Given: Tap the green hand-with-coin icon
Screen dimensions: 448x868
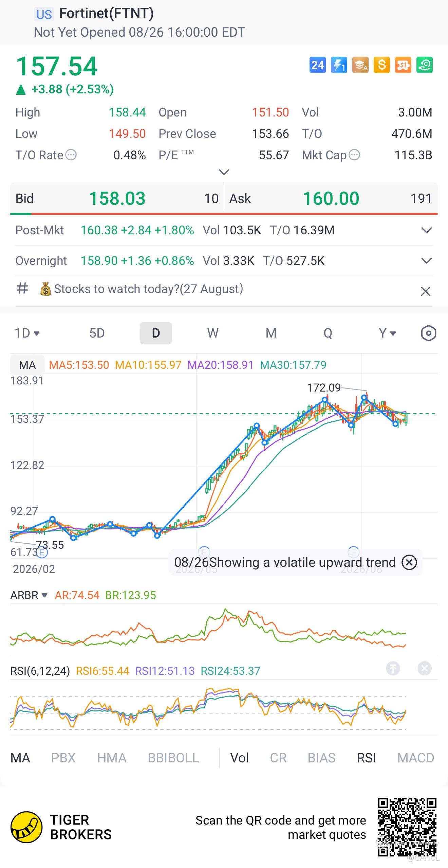Looking at the screenshot, I should pos(425,65).
